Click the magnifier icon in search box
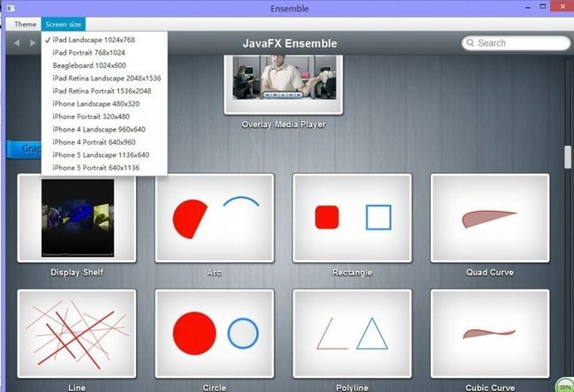The height and width of the screenshot is (392, 574). tap(470, 43)
